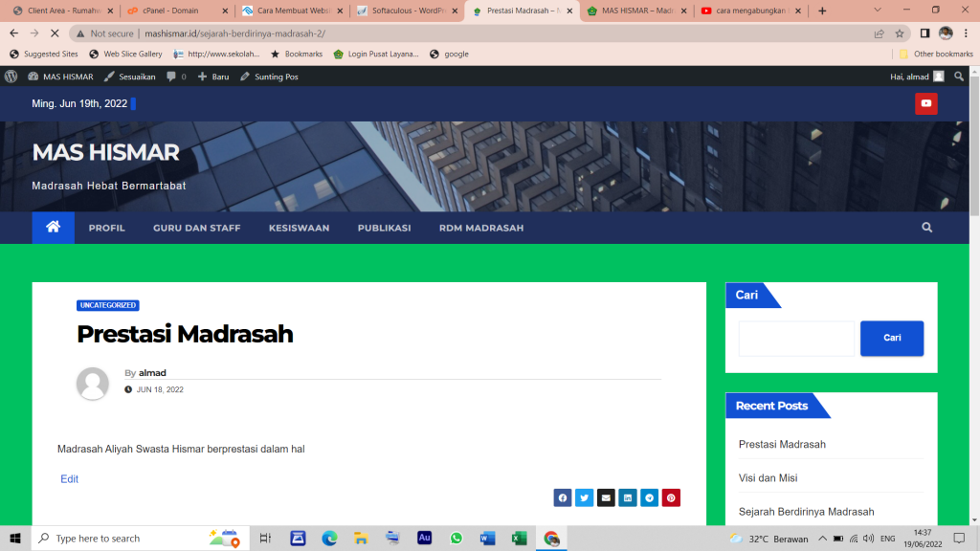The width and height of the screenshot is (980, 551).
Task: Click into the Cari search input field
Action: click(795, 339)
